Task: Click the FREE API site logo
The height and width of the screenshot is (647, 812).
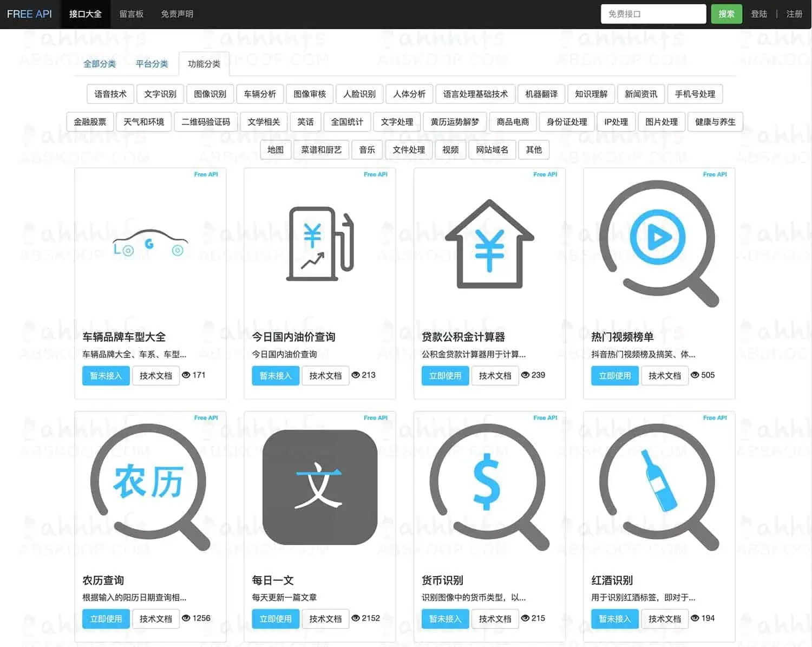Action: (29, 14)
